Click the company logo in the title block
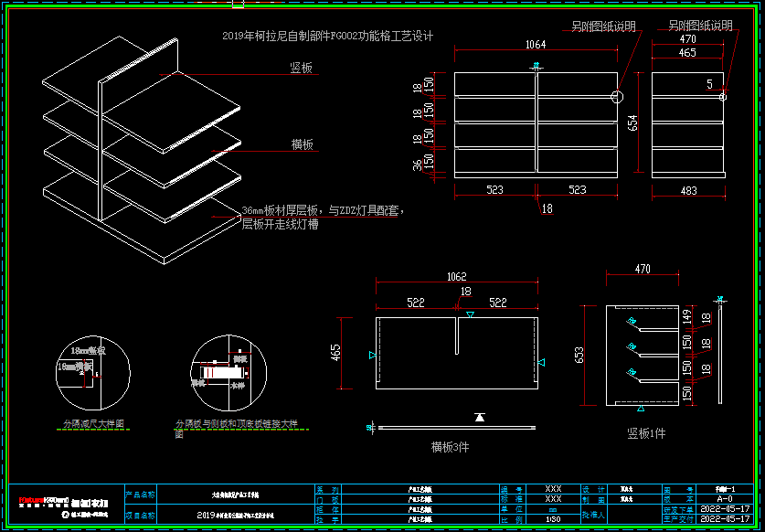Image resolution: width=765 pixels, height=532 pixels. click(x=64, y=503)
